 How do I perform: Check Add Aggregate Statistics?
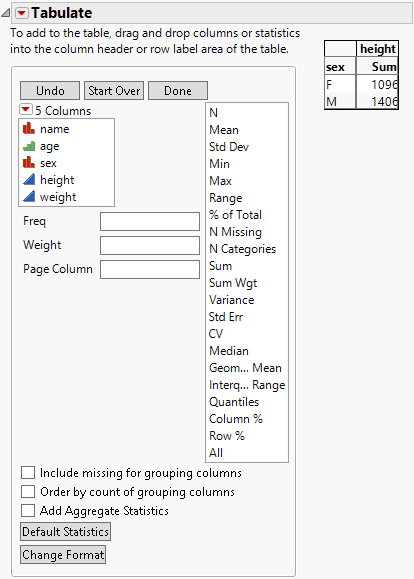[x=28, y=511]
